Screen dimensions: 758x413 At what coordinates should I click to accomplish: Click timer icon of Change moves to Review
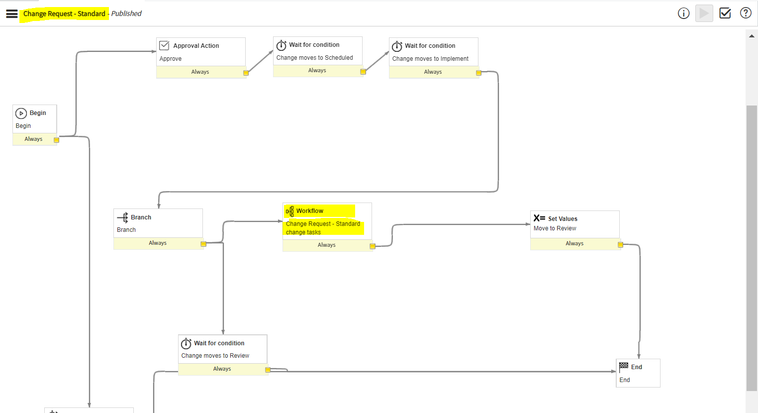[x=186, y=343]
